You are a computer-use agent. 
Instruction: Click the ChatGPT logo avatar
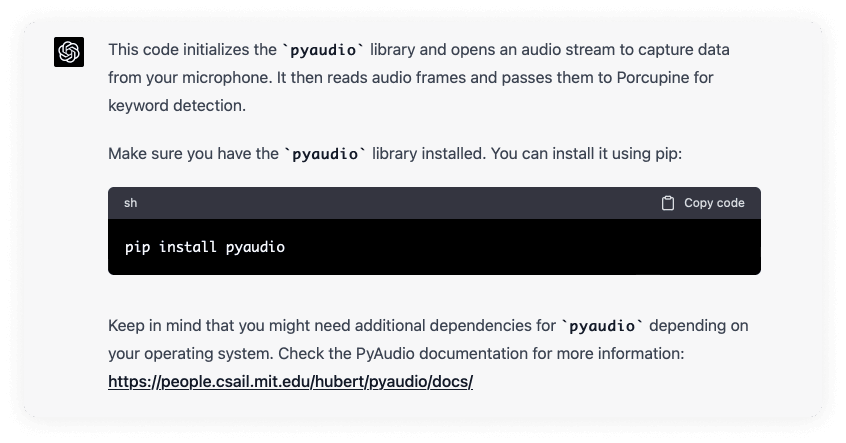(x=69, y=52)
